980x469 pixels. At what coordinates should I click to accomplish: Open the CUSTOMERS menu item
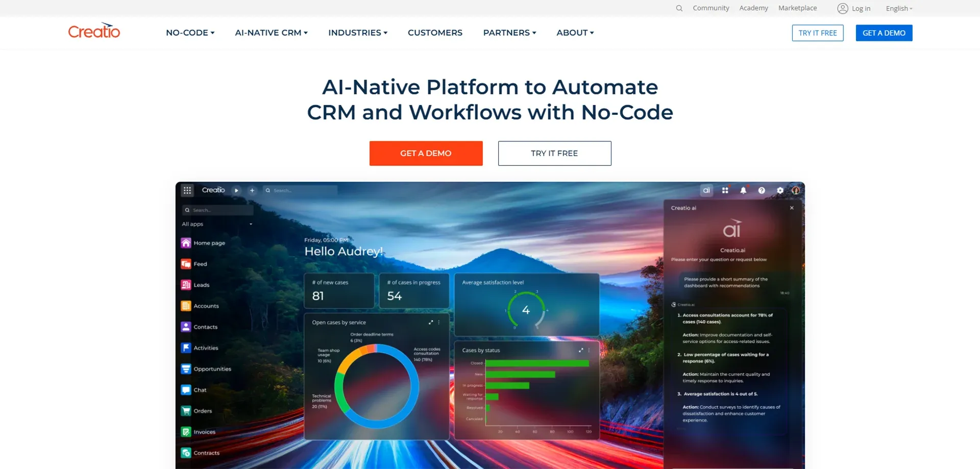(x=435, y=33)
